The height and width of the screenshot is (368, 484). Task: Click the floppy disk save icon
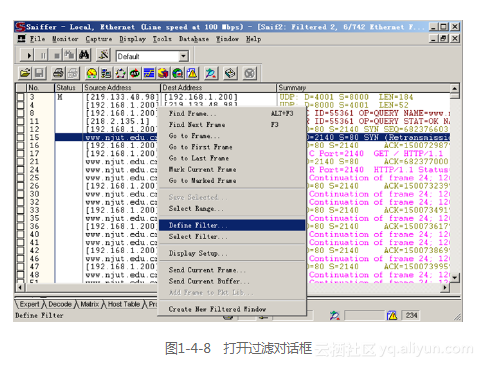coord(39,73)
